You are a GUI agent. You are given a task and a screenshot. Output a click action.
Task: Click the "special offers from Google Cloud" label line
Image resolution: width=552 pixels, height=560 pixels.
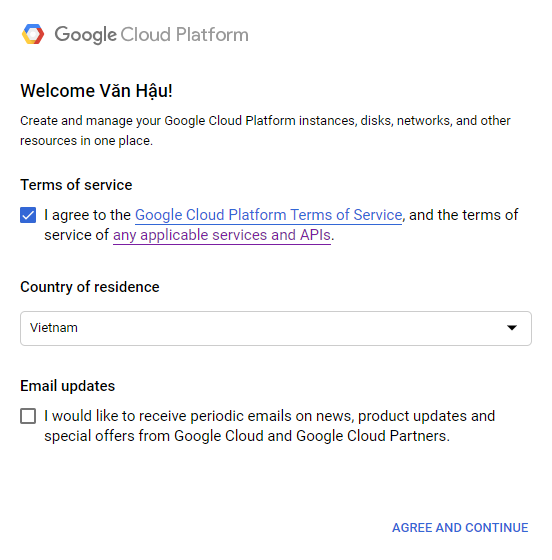click(x=247, y=436)
